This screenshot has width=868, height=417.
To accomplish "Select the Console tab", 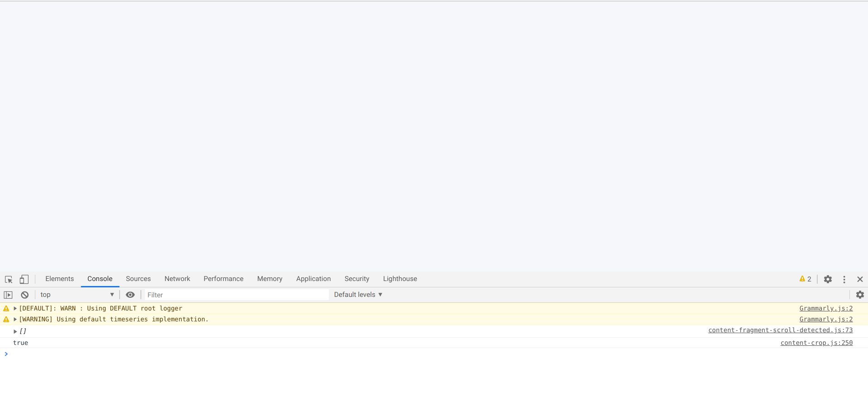I will coord(100,279).
